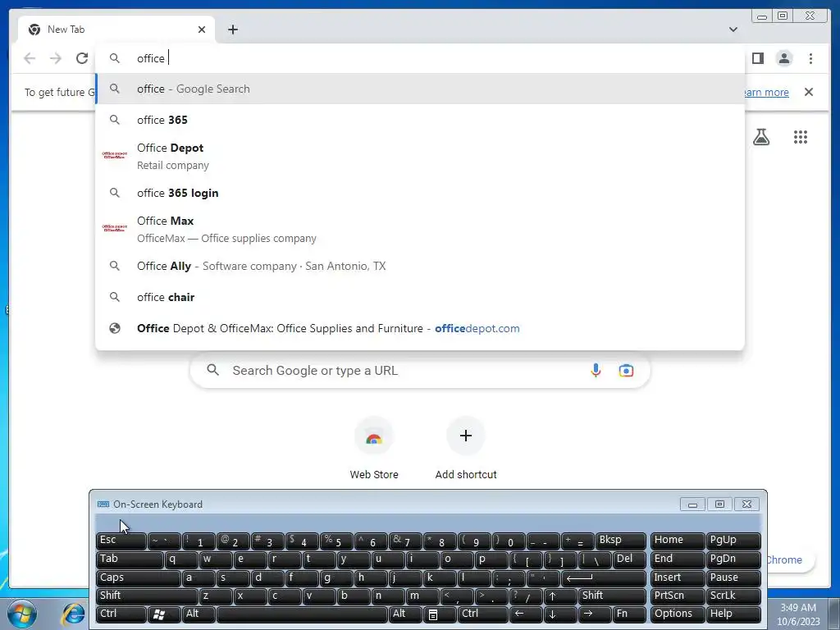Select the Office Ally suggestion
The image size is (840, 630).
[420, 267]
